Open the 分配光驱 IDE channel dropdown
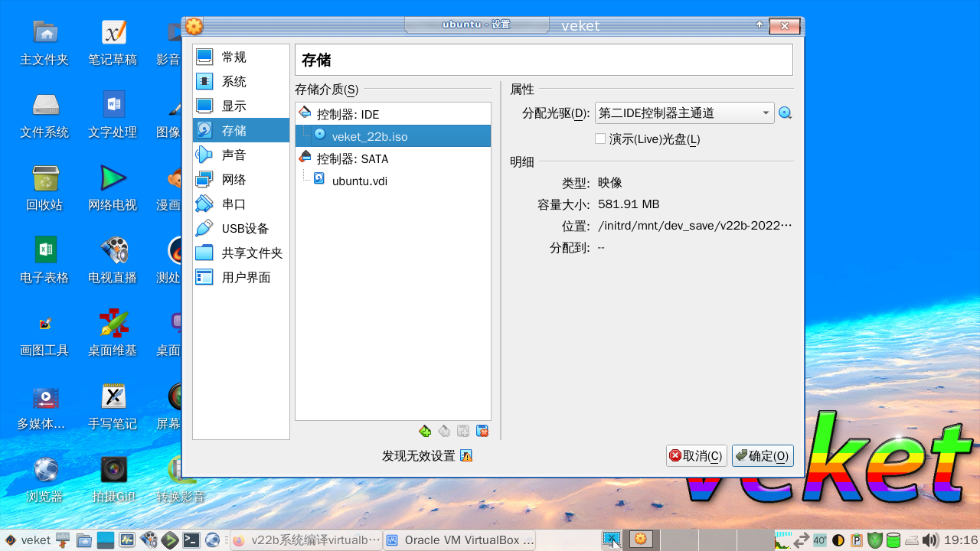 (x=684, y=113)
